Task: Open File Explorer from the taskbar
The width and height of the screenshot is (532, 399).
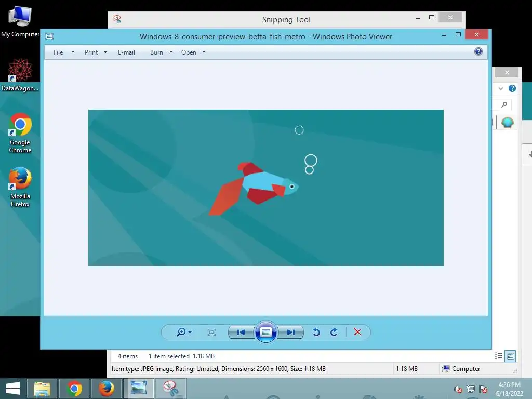Action: click(x=42, y=389)
